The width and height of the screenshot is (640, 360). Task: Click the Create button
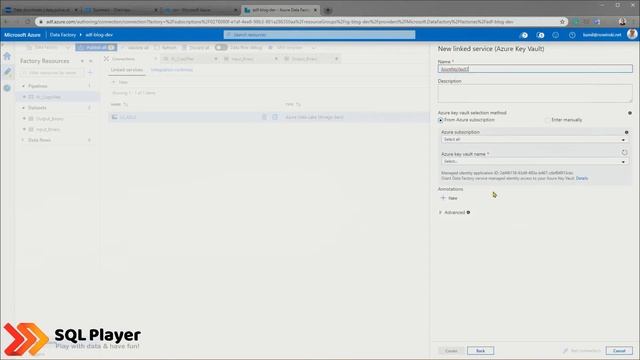[451, 351]
